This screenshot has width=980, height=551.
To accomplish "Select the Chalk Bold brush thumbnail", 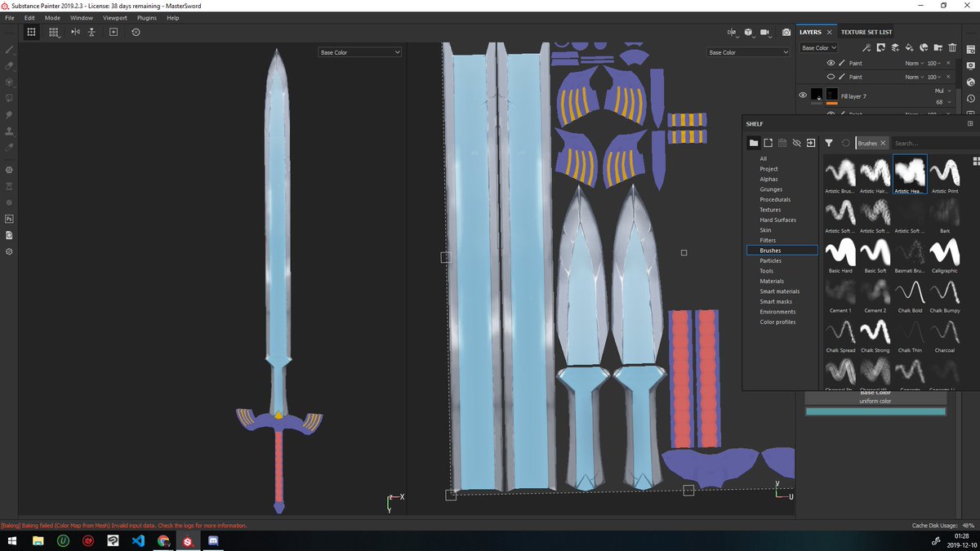I will point(910,295).
